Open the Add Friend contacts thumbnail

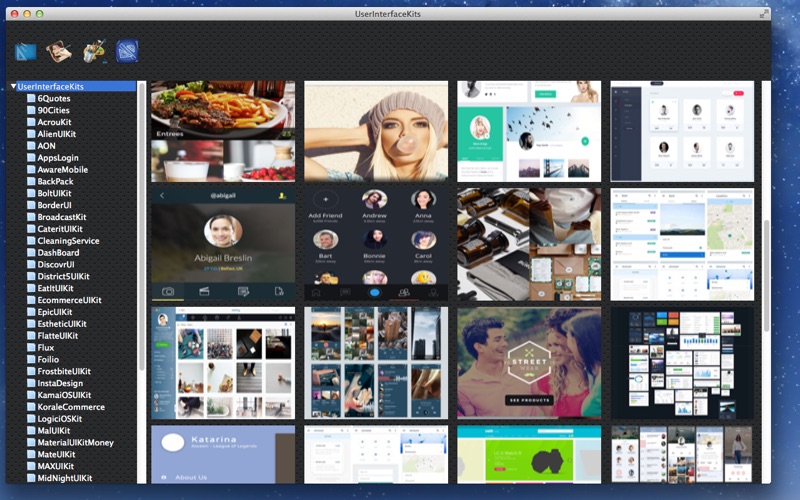(x=376, y=244)
